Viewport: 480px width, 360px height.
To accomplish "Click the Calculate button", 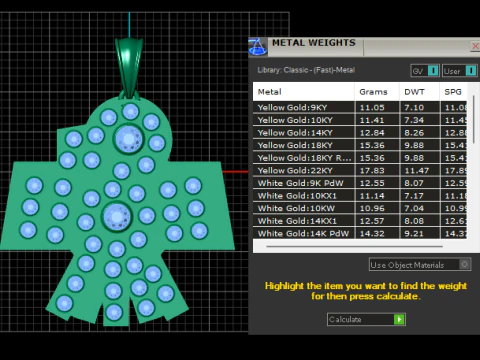I will pos(366,319).
